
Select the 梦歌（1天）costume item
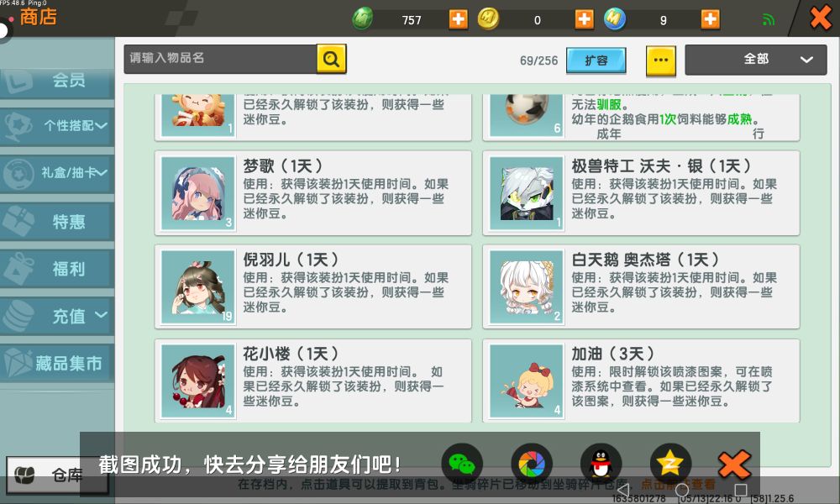312,193
